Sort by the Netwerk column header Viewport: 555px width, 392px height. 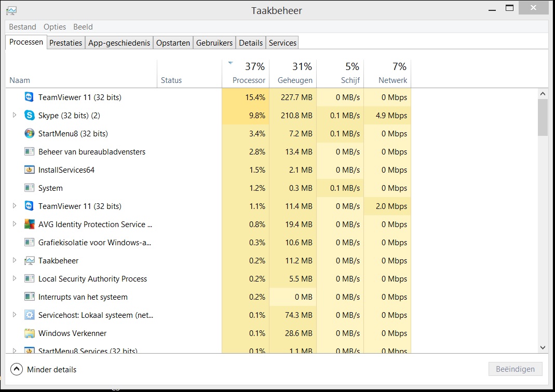(x=387, y=74)
